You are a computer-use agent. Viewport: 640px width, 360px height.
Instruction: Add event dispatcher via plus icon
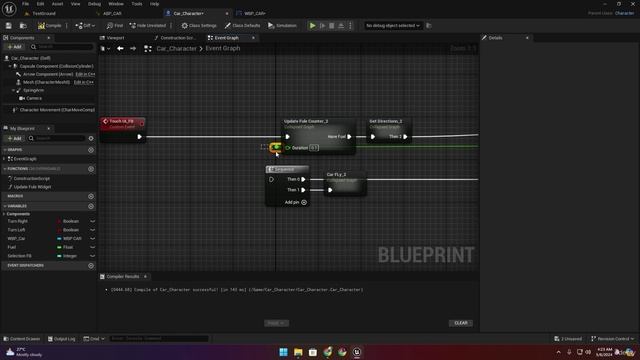91,266
